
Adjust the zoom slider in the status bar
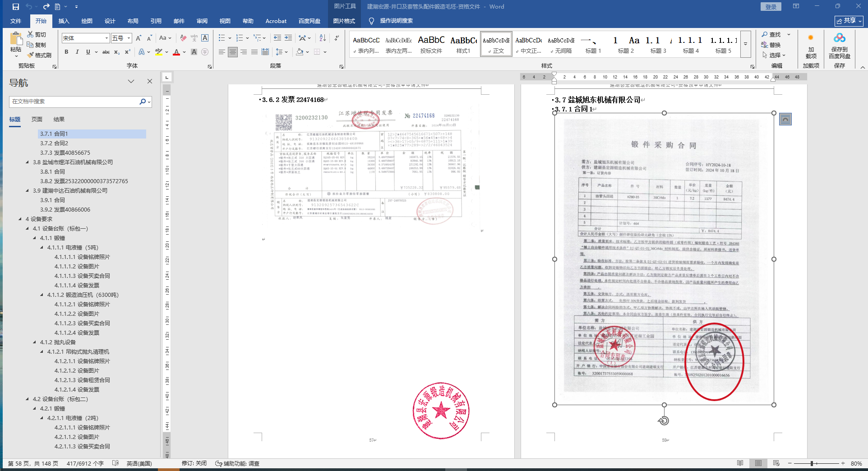(812, 463)
